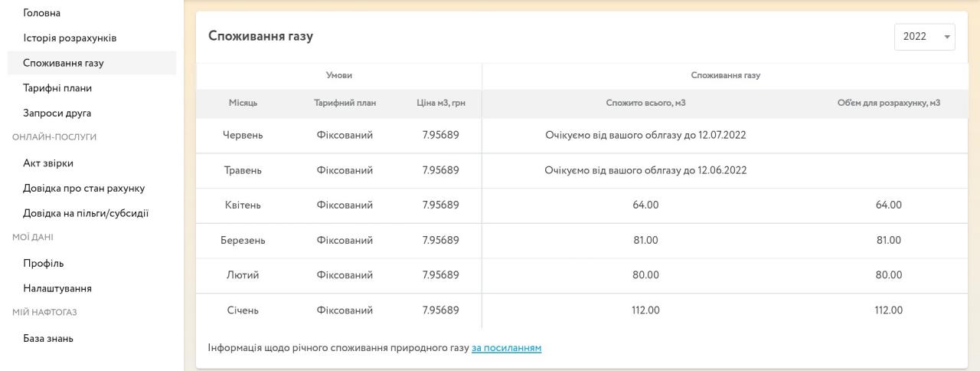The width and height of the screenshot is (980, 371).
Task: Click the Тарифний план column header
Action: point(345,103)
